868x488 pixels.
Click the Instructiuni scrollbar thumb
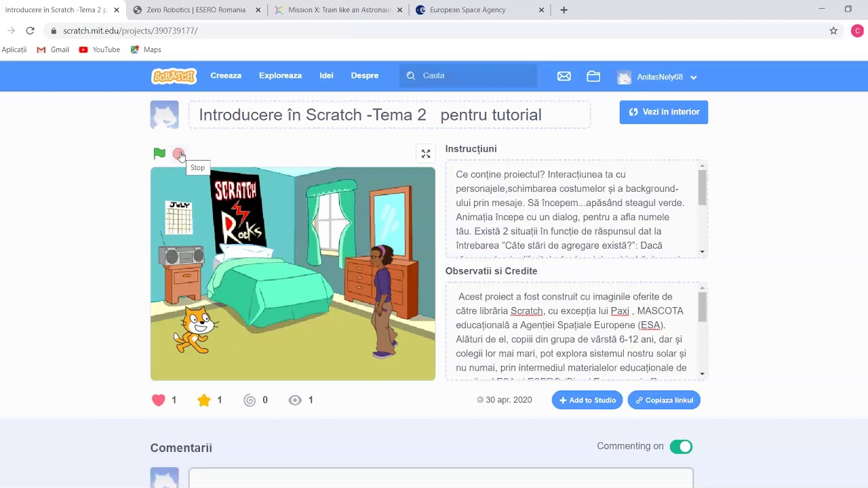pyautogui.click(x=702, y=188)
